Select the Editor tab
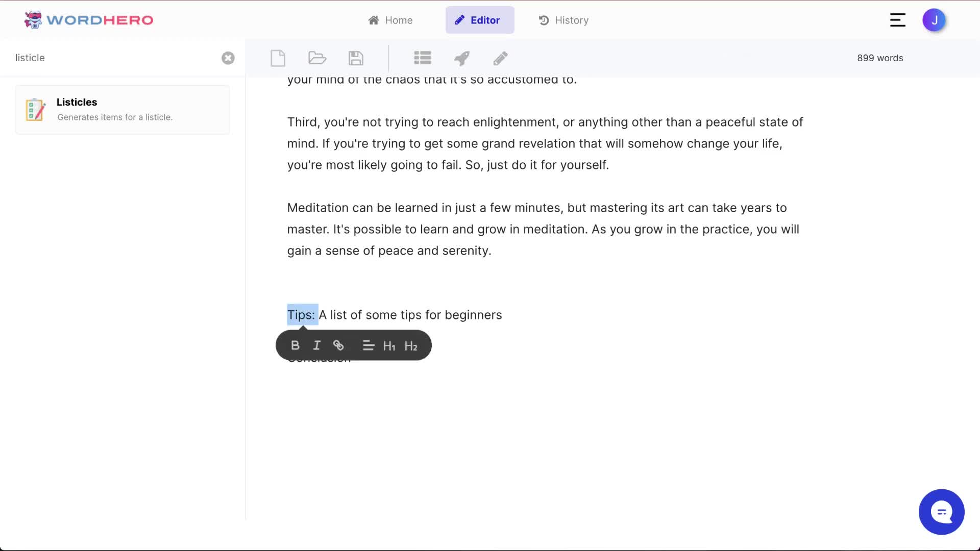The width and height of the screenshot is (980, 551). click(x=479, y=20)
